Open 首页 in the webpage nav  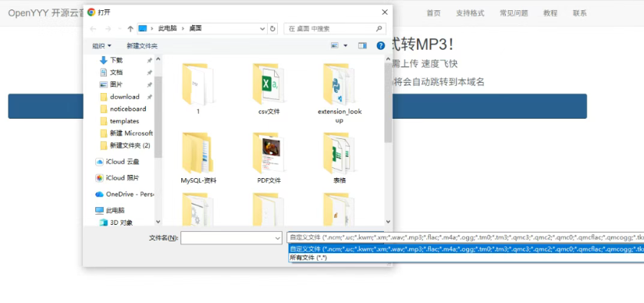point(433,13)
